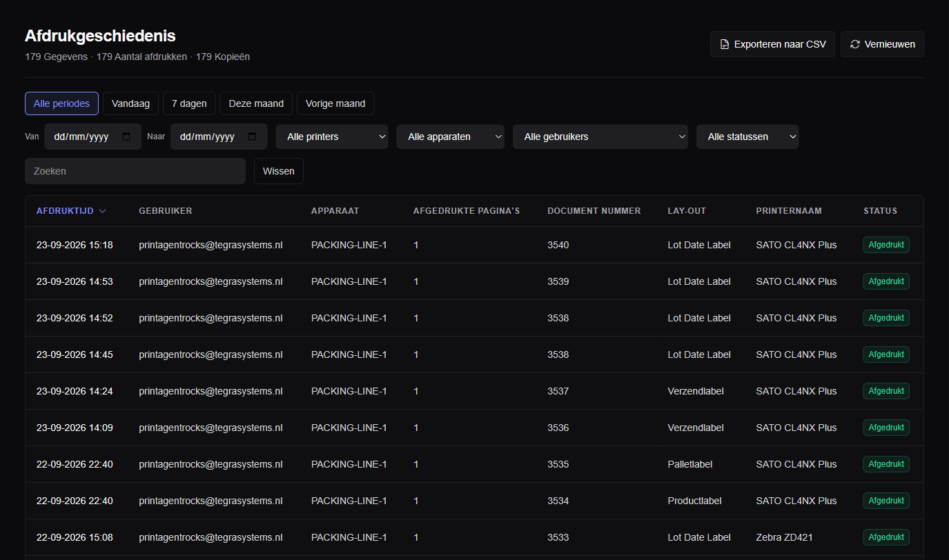Screen dimensions: 949x560
Task: Click SATO CL4NX Plus in the 3540 row
Action: coord(796,245)
